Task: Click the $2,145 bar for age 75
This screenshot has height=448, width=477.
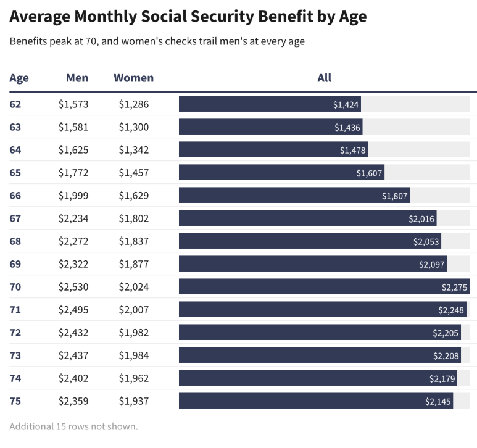Action: pos(315,401)
